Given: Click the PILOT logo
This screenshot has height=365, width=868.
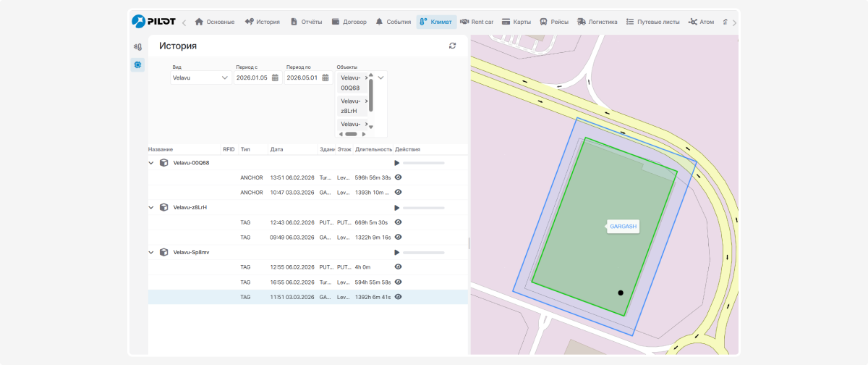Looking at the screenshot, I should pos(154,22).
